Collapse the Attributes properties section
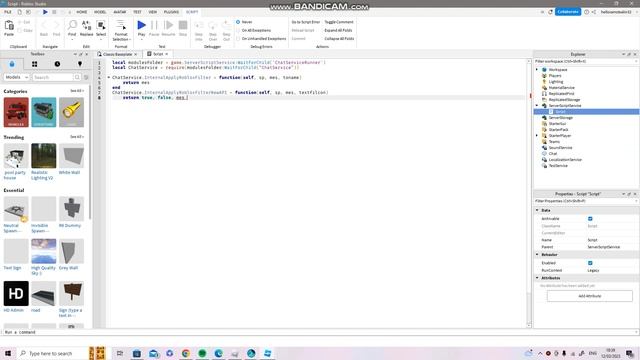Image resolution: width=640 pixels, height=360 pixels. [x=538, y=278]
